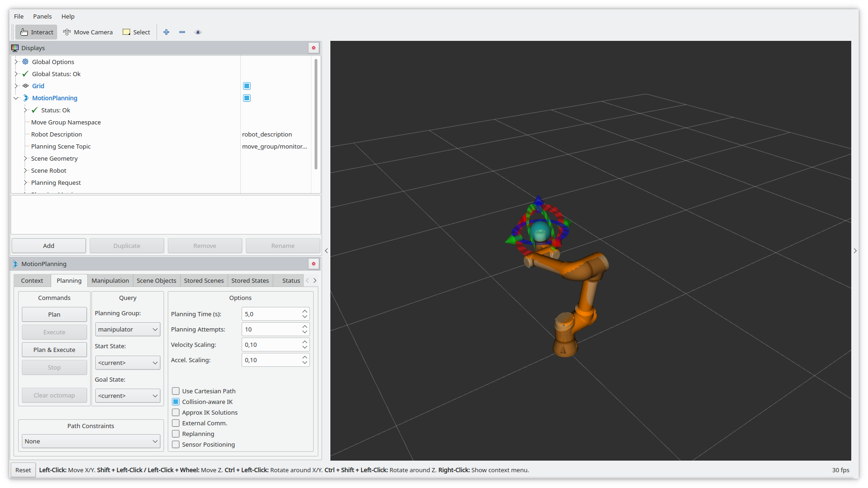
Task: Close the MotionPlanning panel
Action: (314, 264)
